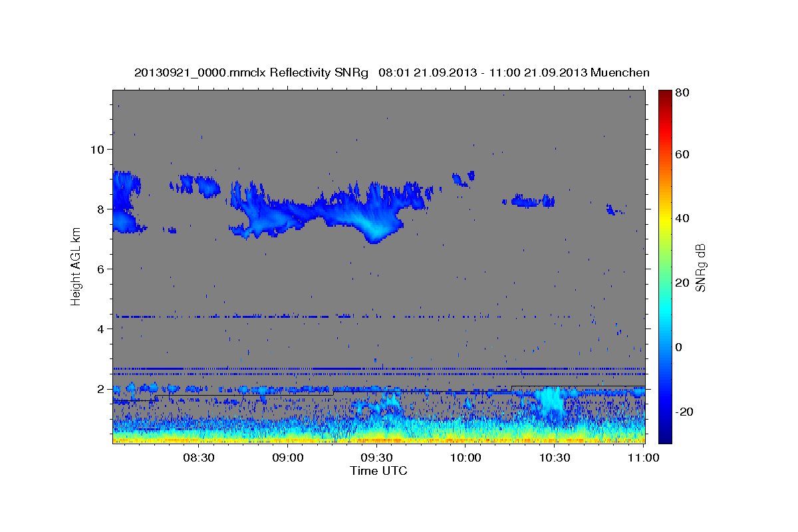Click the height tick label 6

[102, 269]
